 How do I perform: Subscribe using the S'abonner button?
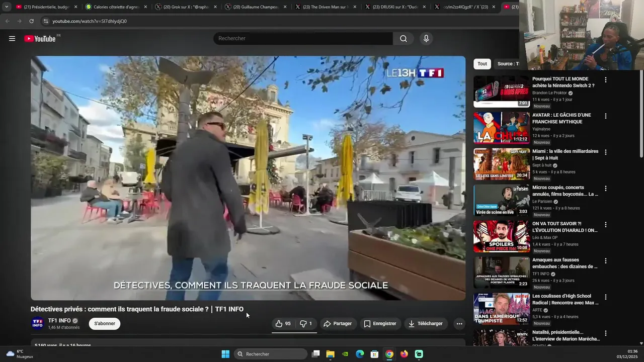coord(105,324)
